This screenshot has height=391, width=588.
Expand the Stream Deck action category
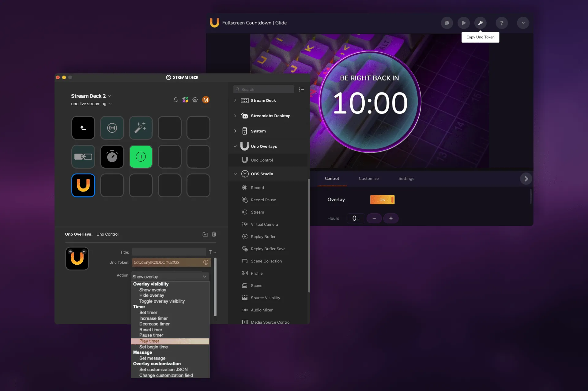(235, 100)
